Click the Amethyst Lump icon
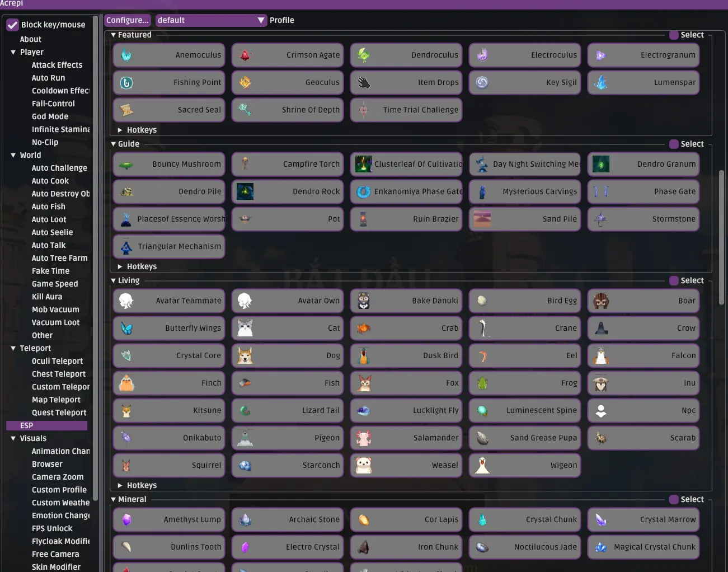Viewport: 728px width, 572px height. (x=126, y=519)
